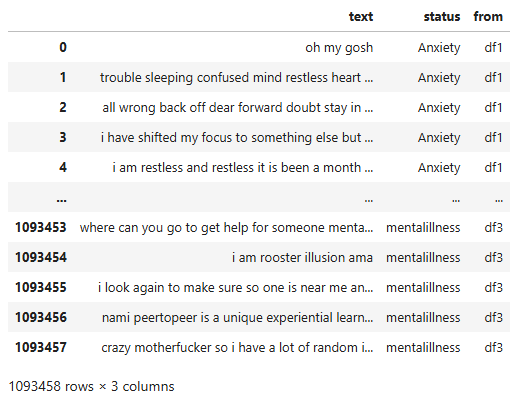Select row index 1093453

tap(41, 227)
